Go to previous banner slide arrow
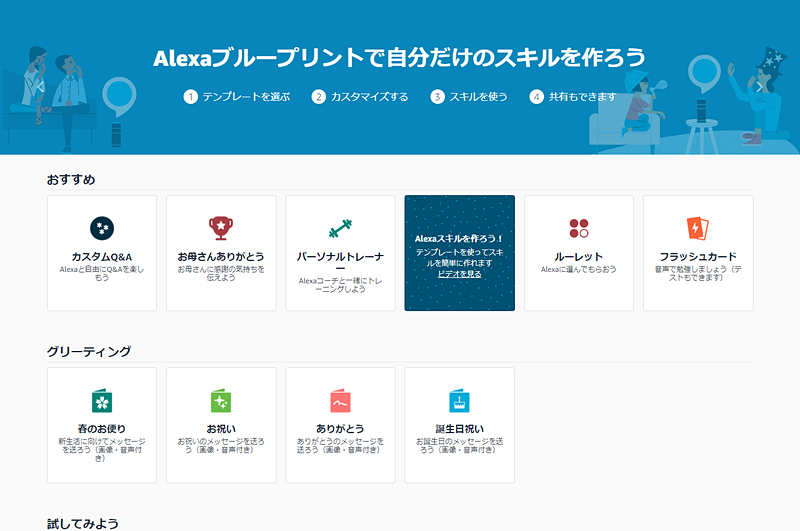800x531 pixels. (x=40, y=87)
